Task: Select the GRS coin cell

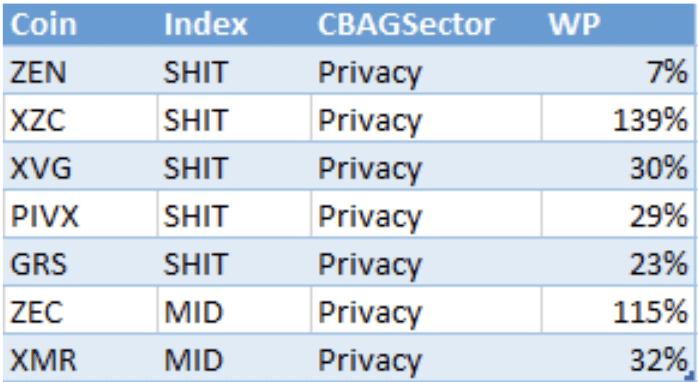Action: click(80, 262)
